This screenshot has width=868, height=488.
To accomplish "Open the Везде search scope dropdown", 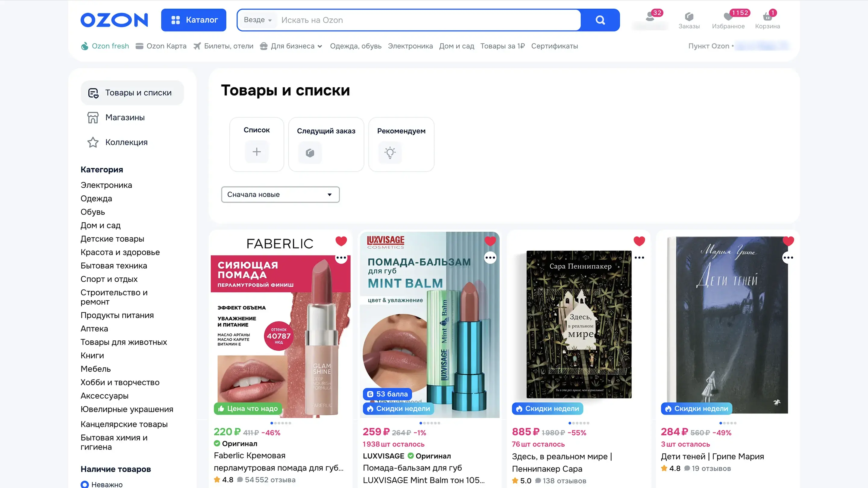I will [258, 20].
